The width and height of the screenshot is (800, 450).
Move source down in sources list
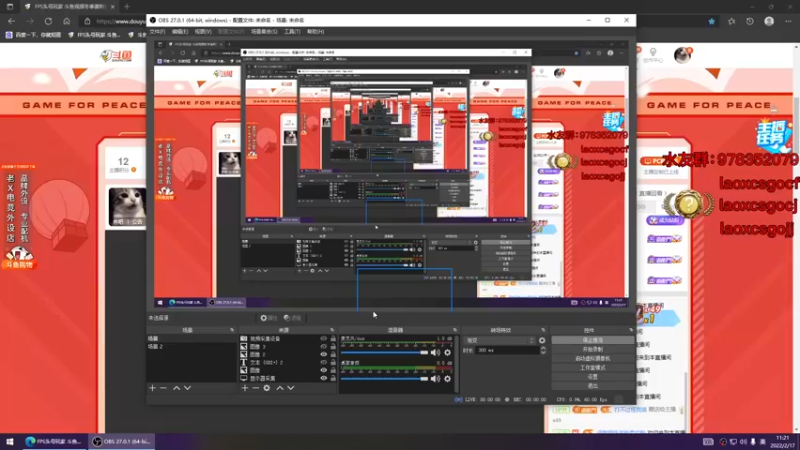291,388
